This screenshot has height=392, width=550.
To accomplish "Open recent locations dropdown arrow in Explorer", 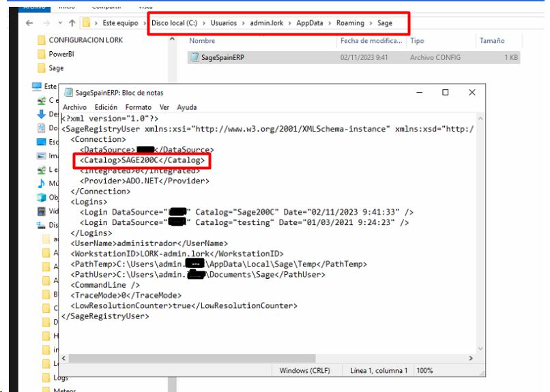I will point(60,23).
